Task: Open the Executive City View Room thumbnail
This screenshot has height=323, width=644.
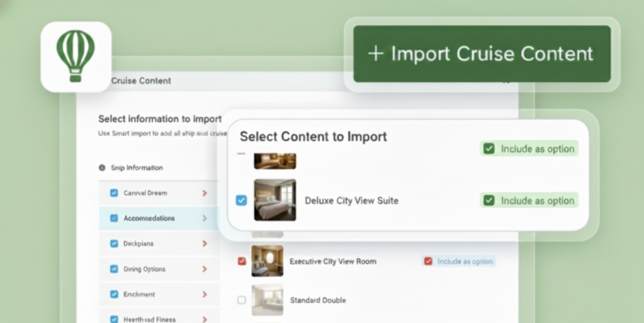Action: tap(267, 261)
